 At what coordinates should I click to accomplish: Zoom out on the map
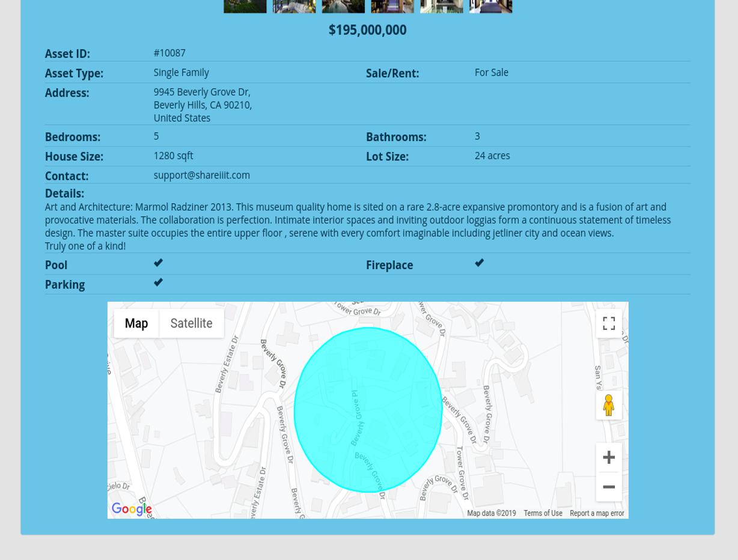pos(609,487)
